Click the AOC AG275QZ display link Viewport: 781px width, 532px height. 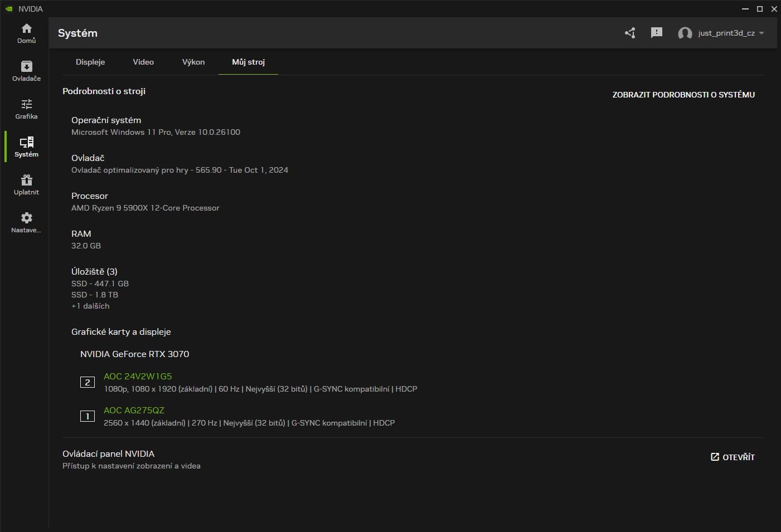pos(134,411)
